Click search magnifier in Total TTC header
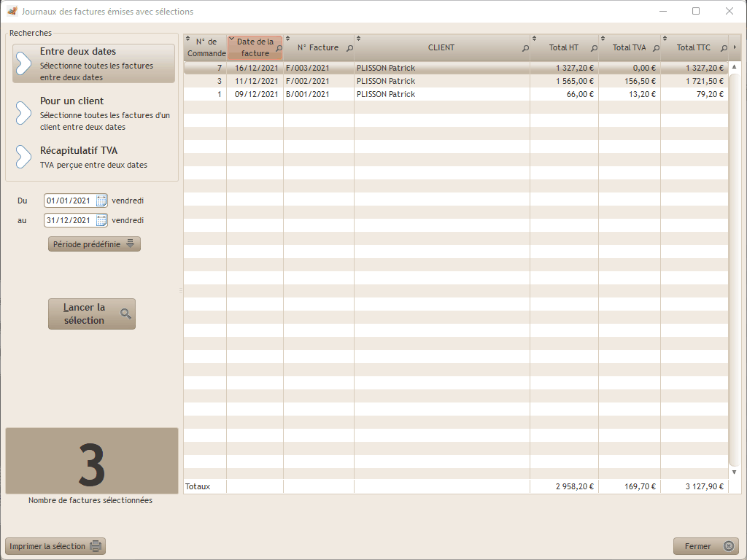The width and height of the screenshot is (747, 560). tap(724, 48)
